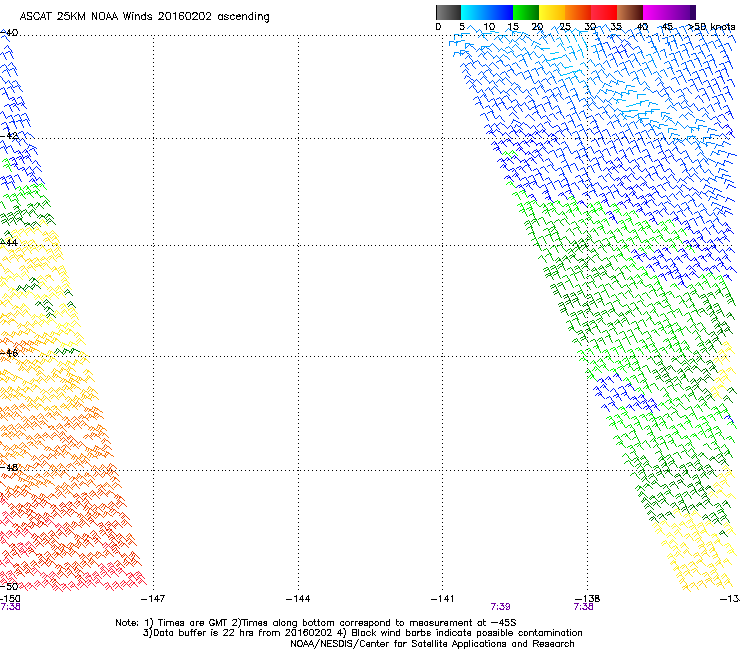
Task: Click the '-44' latitude label
Action: click(9, 243)
